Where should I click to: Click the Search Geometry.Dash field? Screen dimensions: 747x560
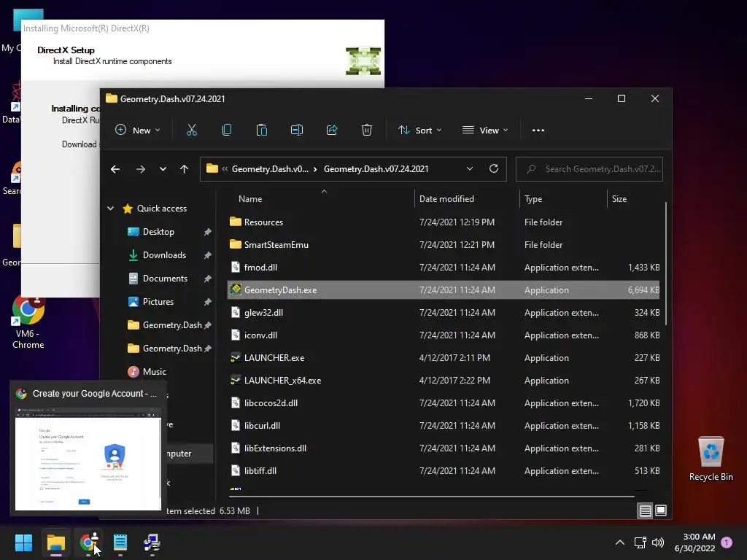coord(589,169)
